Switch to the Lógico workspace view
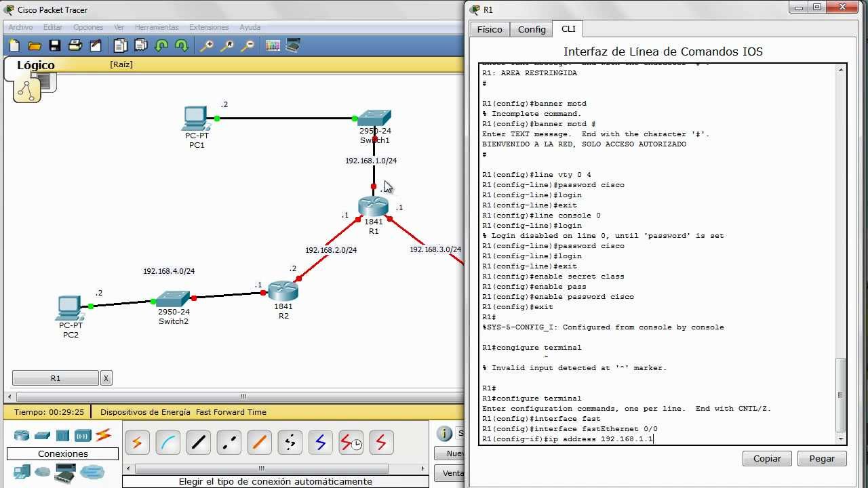The width and height of the screenshot is (868, 488). (36, 65)
